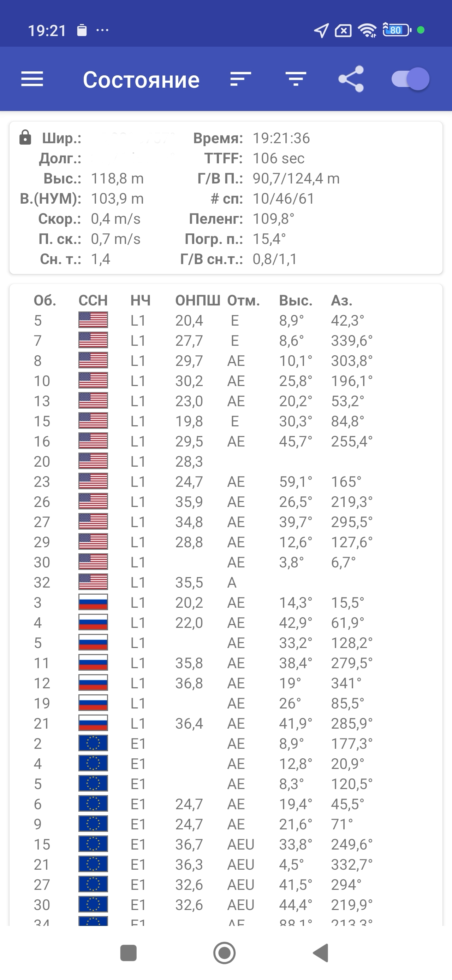
Task: Toggle the GNSS on/off switch
Action: tap(411, 79)
